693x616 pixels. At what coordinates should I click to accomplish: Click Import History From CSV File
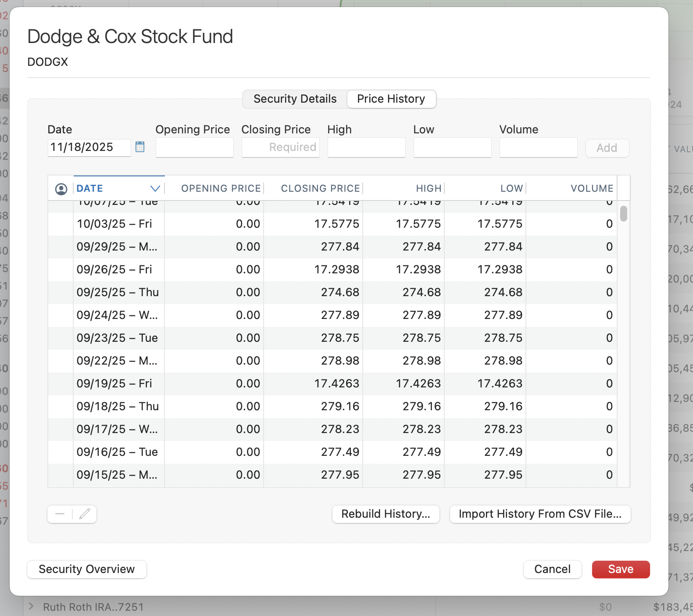(540, 514)
